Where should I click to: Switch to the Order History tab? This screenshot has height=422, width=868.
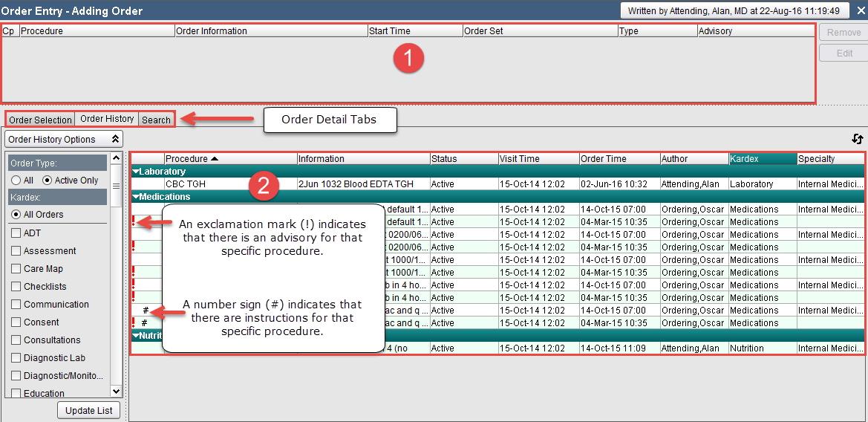coord(107,119)
